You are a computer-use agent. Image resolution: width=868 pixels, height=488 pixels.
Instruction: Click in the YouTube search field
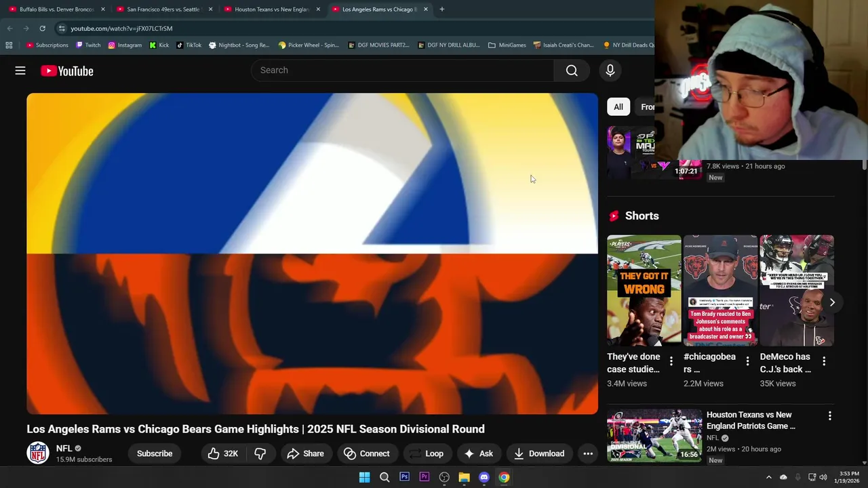pos(403,70)
